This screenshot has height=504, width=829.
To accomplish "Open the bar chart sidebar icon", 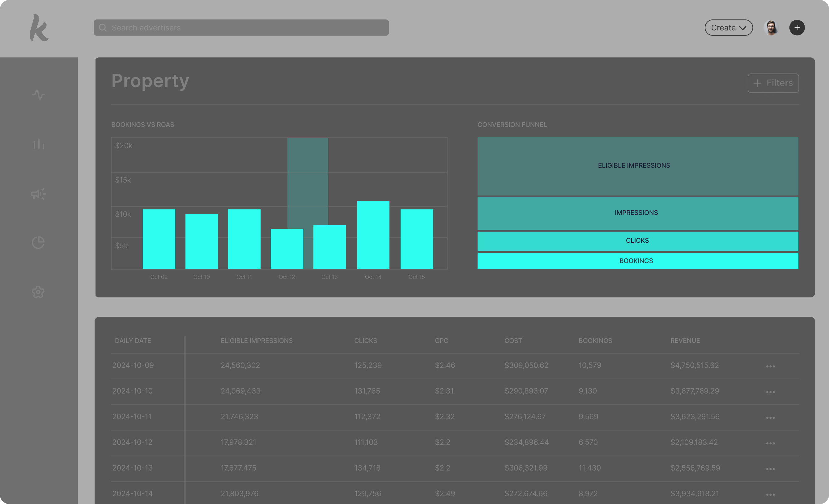I will pyautogui.click(x=39, y=144).
